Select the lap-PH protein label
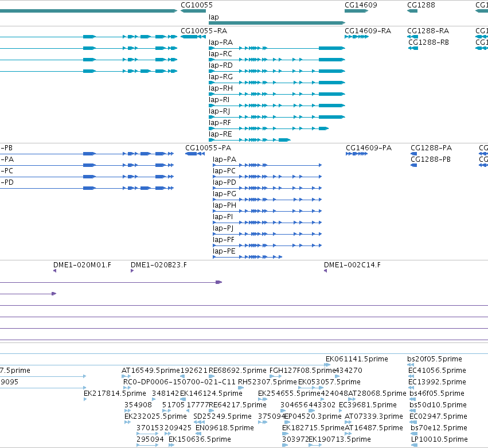488x448 pixels. [225, 205]
